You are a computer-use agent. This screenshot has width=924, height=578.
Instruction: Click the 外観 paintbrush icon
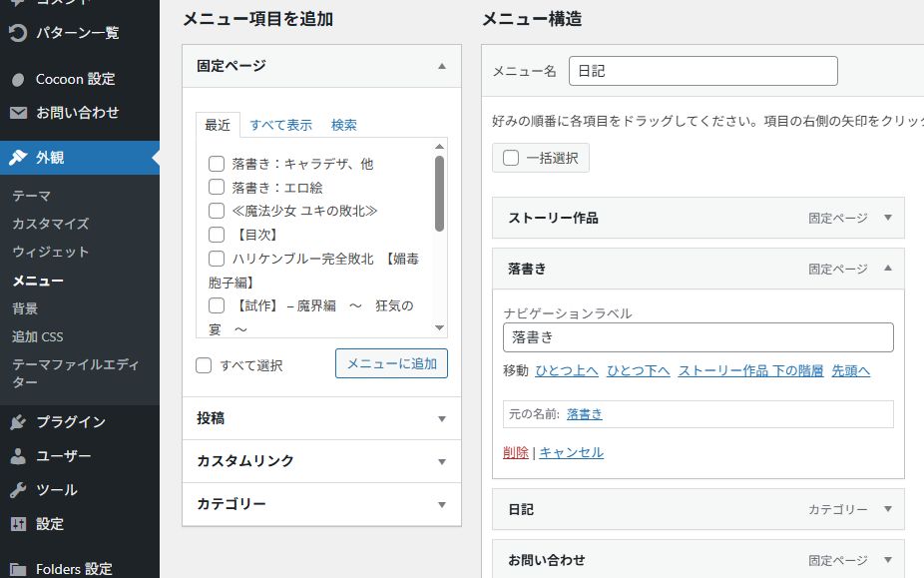pos(18,157)
